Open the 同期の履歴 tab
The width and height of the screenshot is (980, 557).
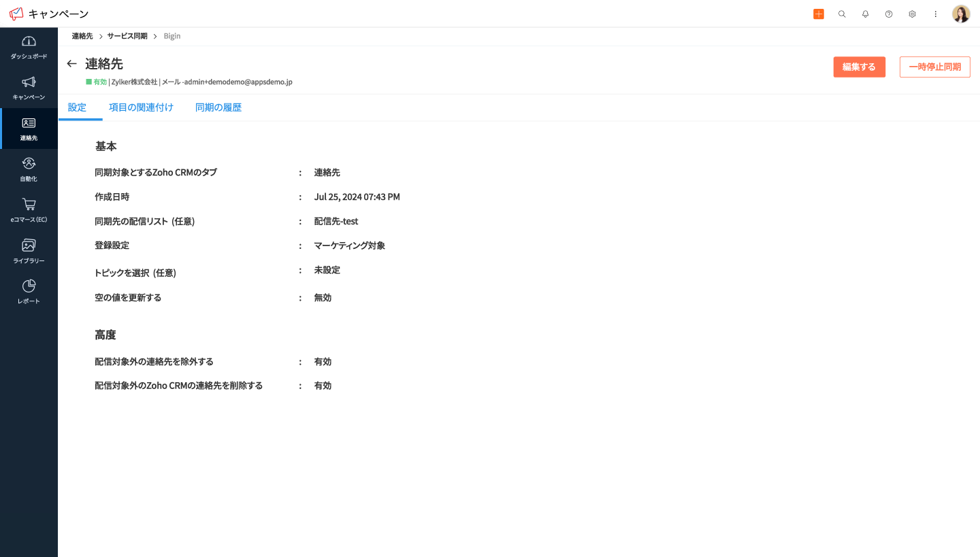[218, 107]
